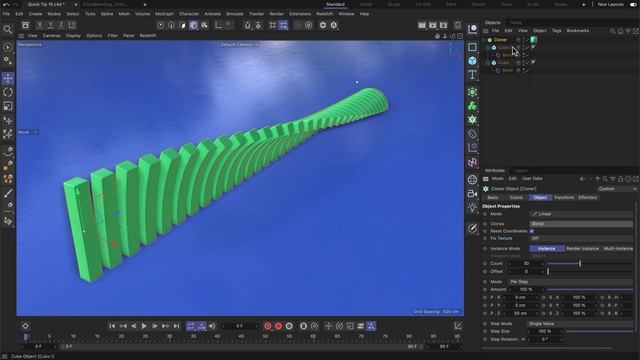Toggle Z-axis lock in top toolbar
This screenshot has height=360, width=640.
tap(61, 25)
